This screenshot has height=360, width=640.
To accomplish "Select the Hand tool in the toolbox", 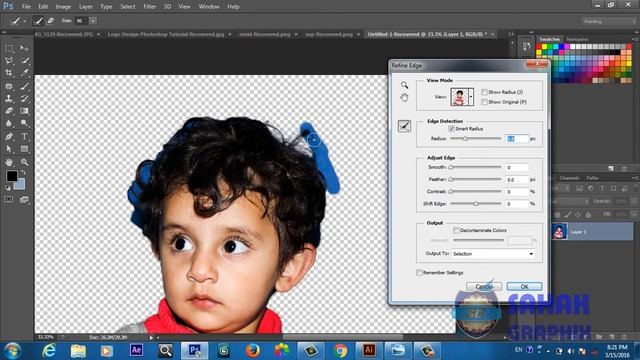I will [9, 162].
